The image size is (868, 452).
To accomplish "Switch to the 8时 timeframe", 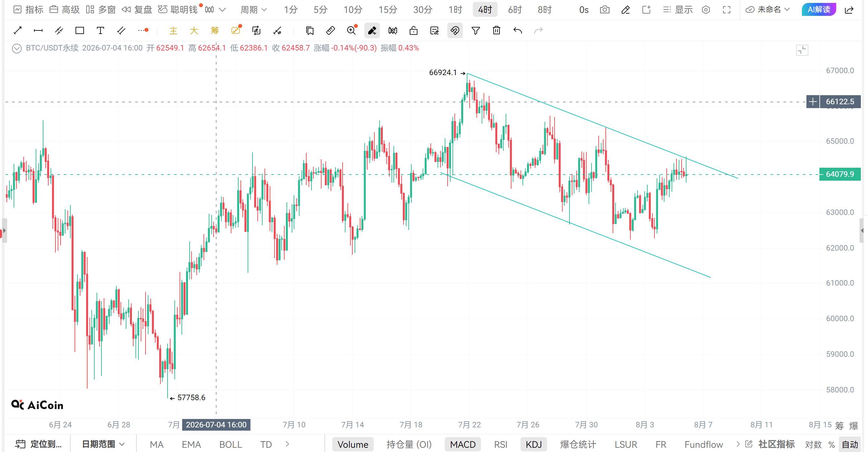I will 545,10.
